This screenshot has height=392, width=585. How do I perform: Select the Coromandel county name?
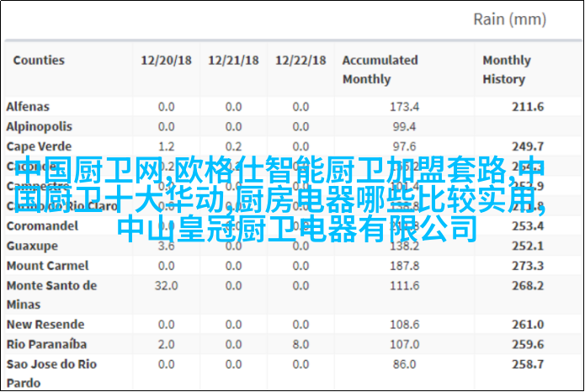42,226
